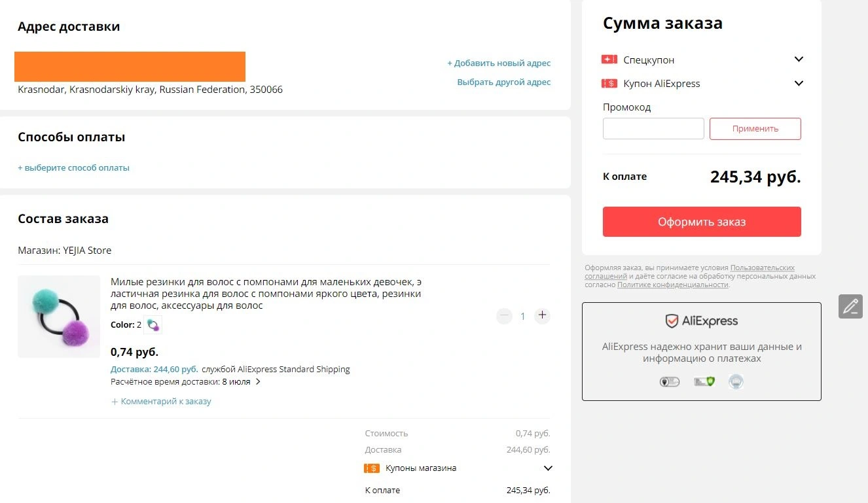Click the leftmost payment security badge
The height and width of the screenshot is (503, 868).
(670, 381)
